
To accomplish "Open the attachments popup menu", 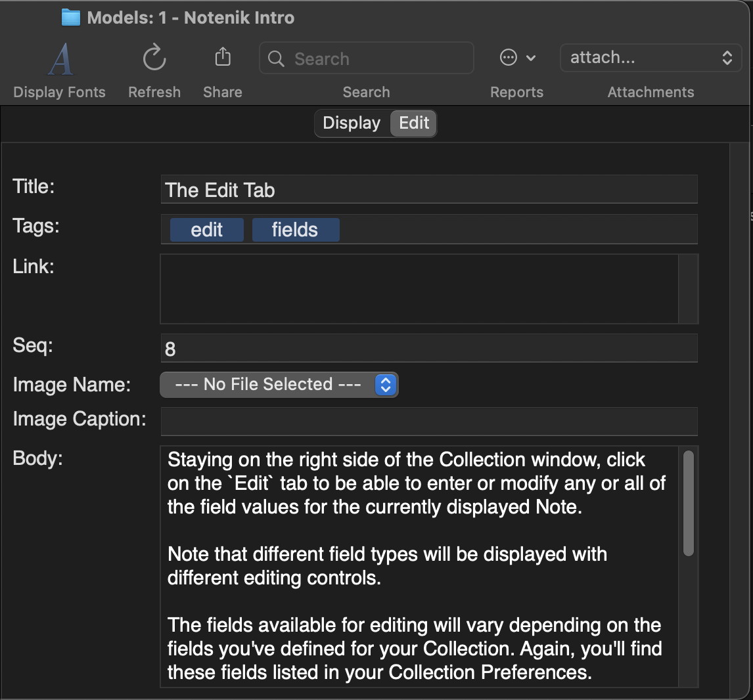I will tap(650, 58).
